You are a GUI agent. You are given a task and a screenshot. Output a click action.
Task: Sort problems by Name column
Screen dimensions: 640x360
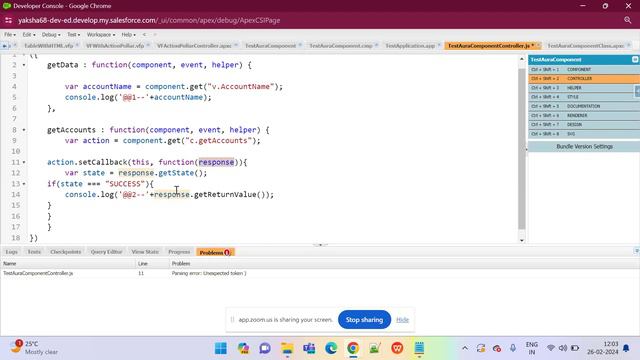68,264
